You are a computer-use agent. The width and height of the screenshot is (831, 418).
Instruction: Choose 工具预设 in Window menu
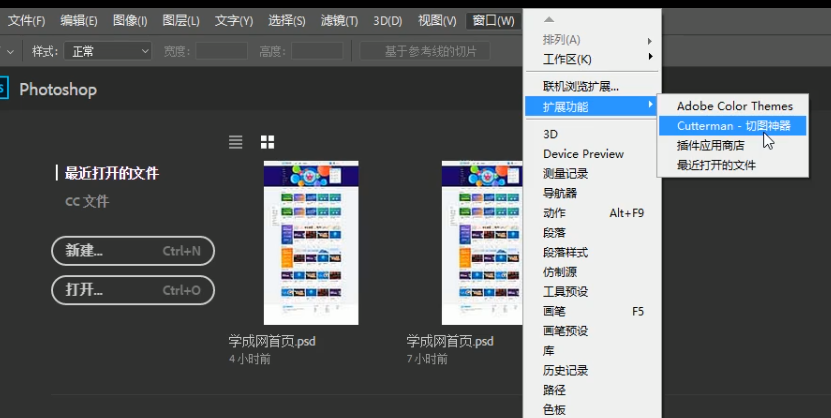click(x=593, y=292)
